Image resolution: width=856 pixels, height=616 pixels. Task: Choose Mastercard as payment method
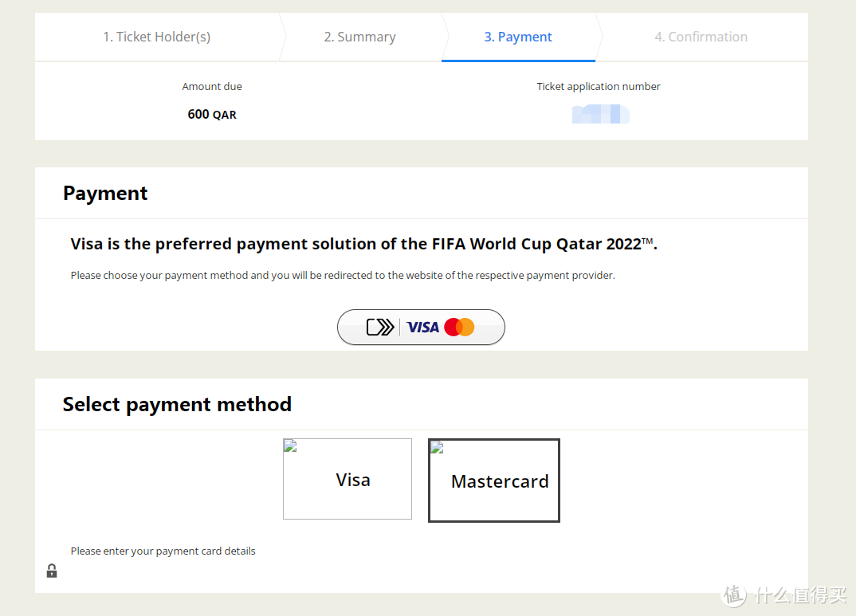(494, 481)
